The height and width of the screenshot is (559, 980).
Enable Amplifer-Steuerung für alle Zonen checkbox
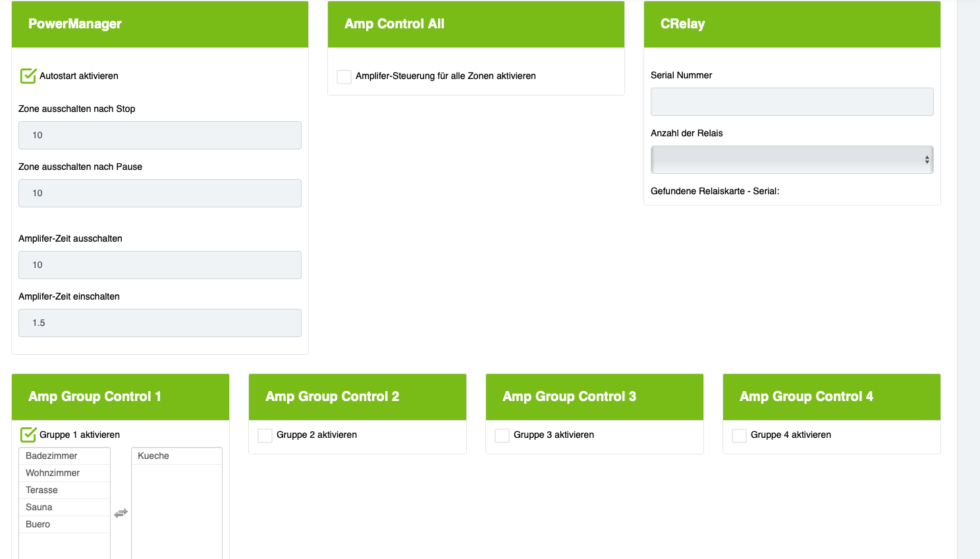point(344,76)
